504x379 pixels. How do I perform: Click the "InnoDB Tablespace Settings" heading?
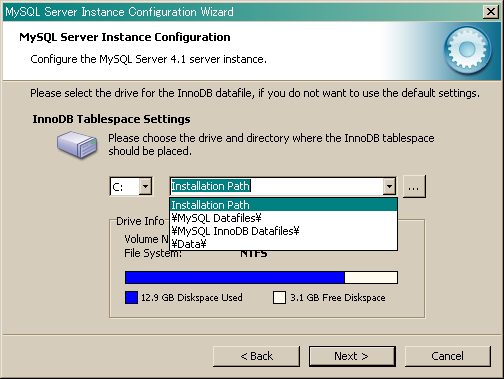111,119
